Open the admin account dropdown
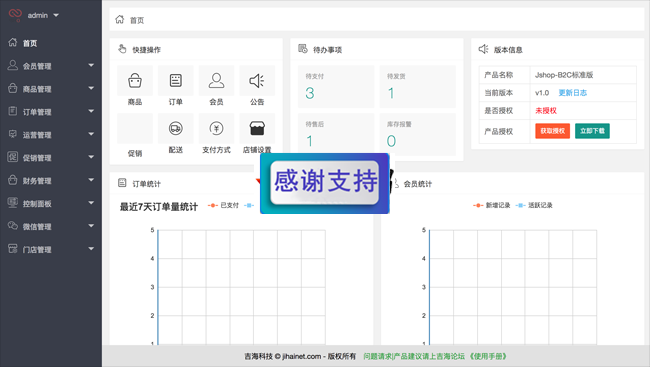The image size is (650, 367). click(x=43, y=15)
